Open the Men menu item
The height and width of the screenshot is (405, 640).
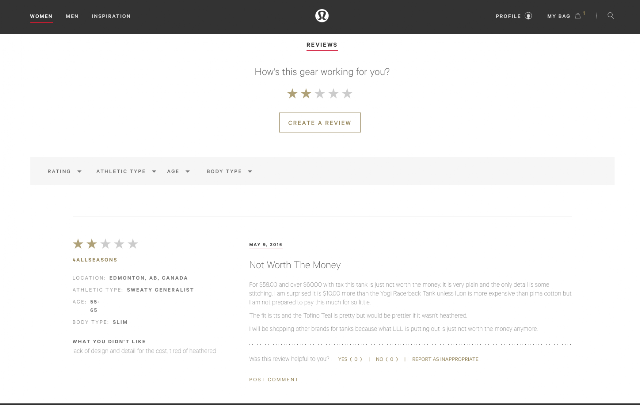point(72,16)
